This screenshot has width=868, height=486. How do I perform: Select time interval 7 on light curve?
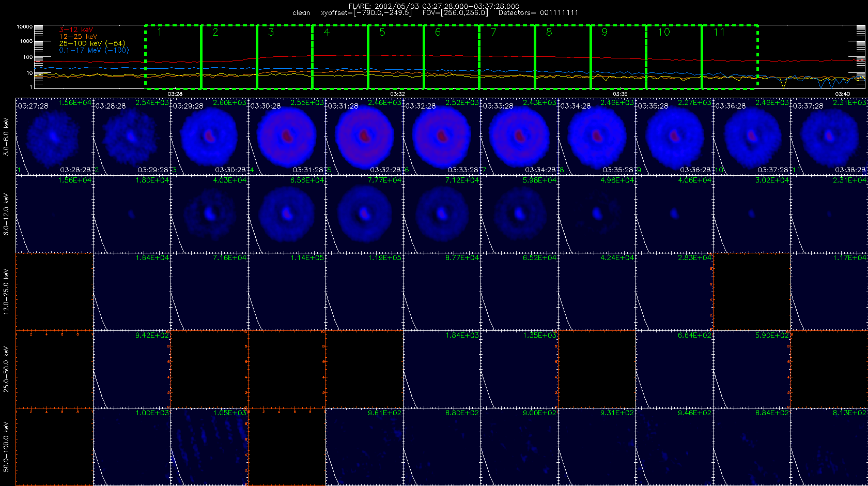[x=507, y=57]
